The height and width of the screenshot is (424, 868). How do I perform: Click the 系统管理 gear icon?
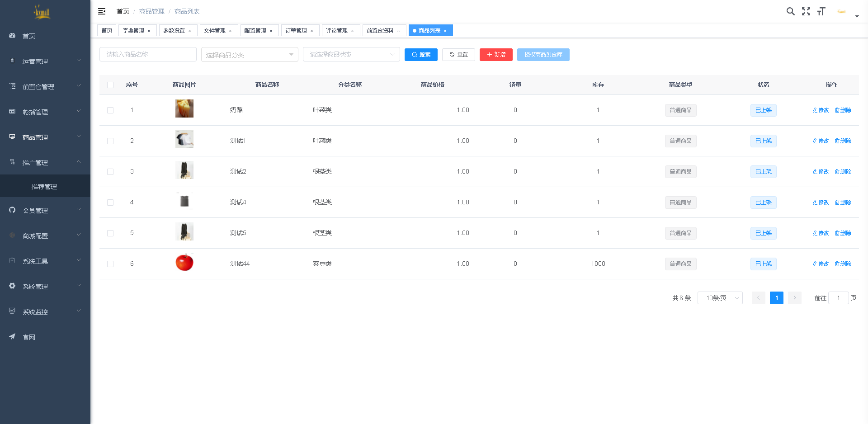click(x=12, y=286)
